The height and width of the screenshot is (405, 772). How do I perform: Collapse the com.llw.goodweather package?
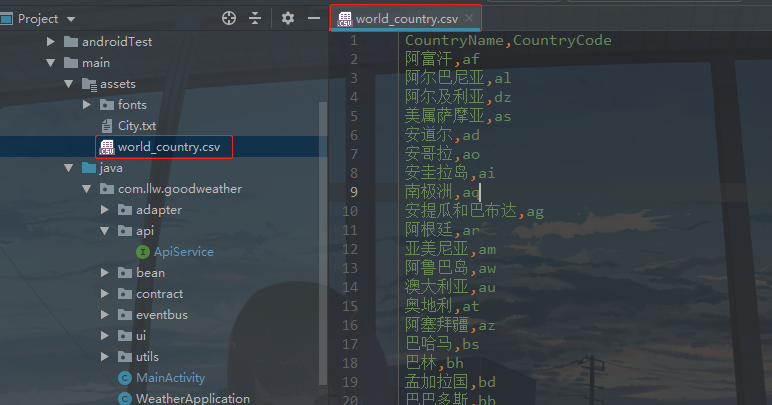click(87, 189)
